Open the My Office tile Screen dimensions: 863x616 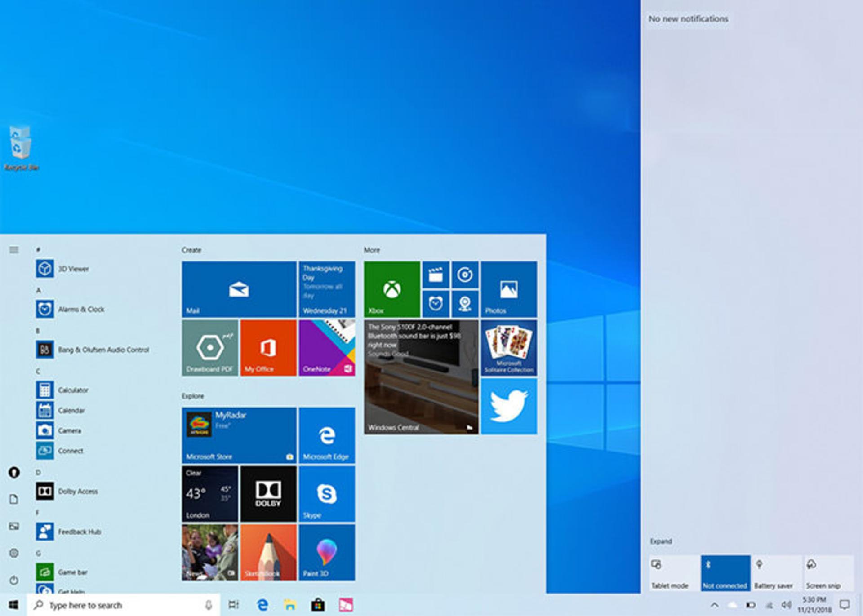[268, 348]
